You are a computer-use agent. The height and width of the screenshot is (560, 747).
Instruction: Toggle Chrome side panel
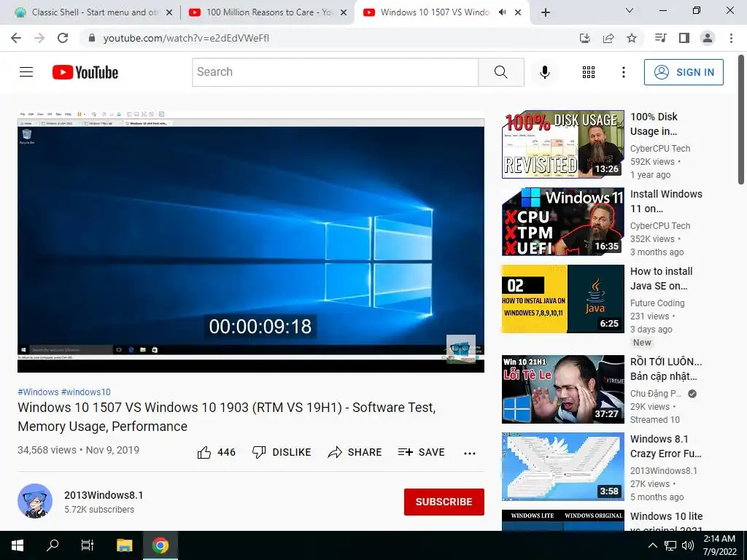(x=684, y=38)
